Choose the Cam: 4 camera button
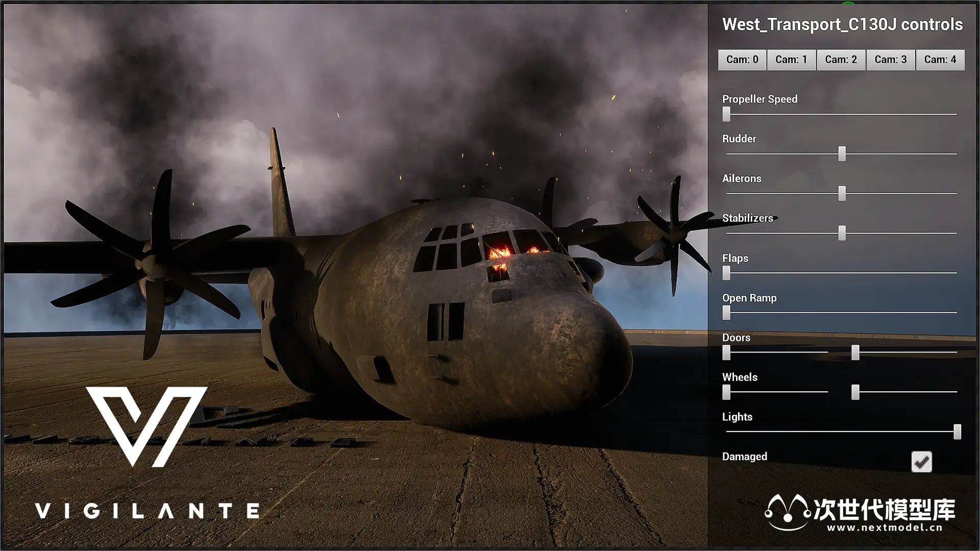Screen dimensions: 980x551 (940, 60)
